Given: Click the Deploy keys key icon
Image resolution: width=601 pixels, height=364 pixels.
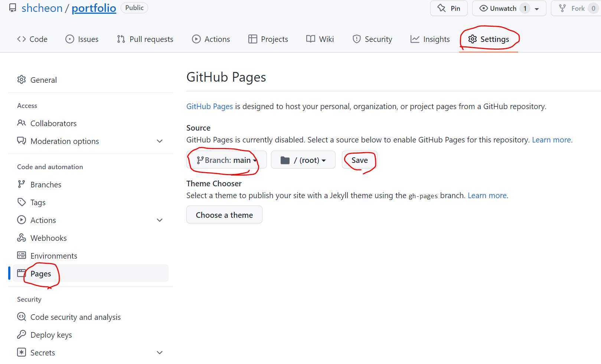Looking at the screenshot, I should click(22, 334).
